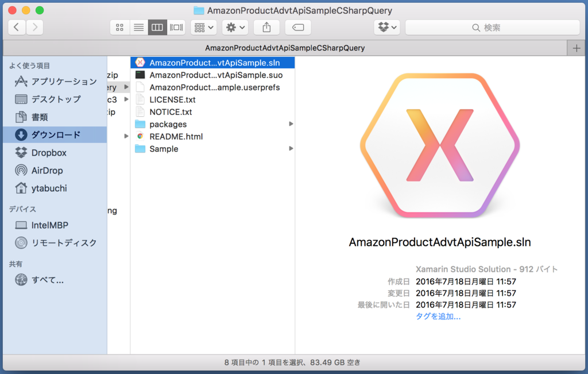Click the 検索 search field
This screenshot has width=588, height=374.
pyautogui.click(x=492, y=28)
